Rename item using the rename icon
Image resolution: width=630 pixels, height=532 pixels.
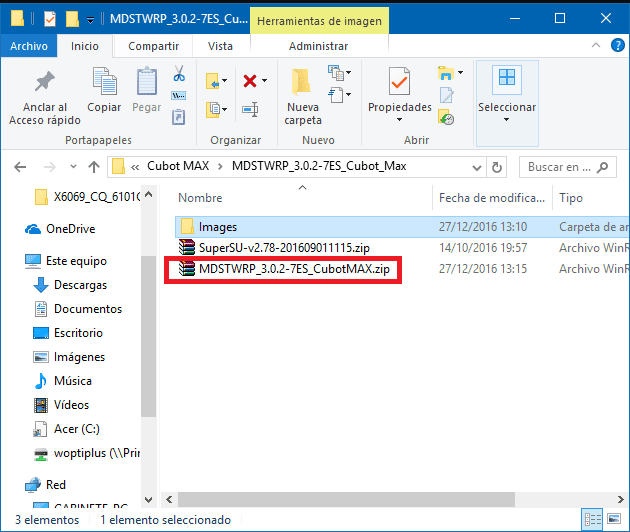250,109
